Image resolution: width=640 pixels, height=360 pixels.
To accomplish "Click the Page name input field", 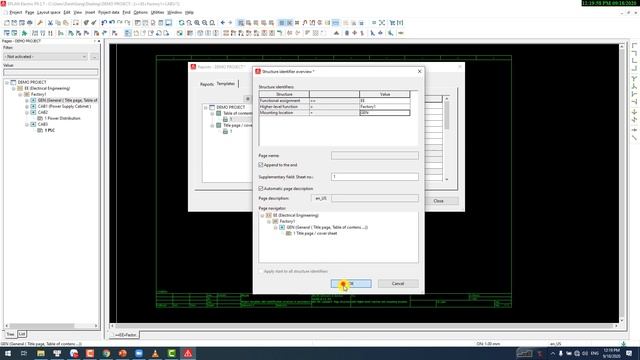I will click(x=375, y=156).
